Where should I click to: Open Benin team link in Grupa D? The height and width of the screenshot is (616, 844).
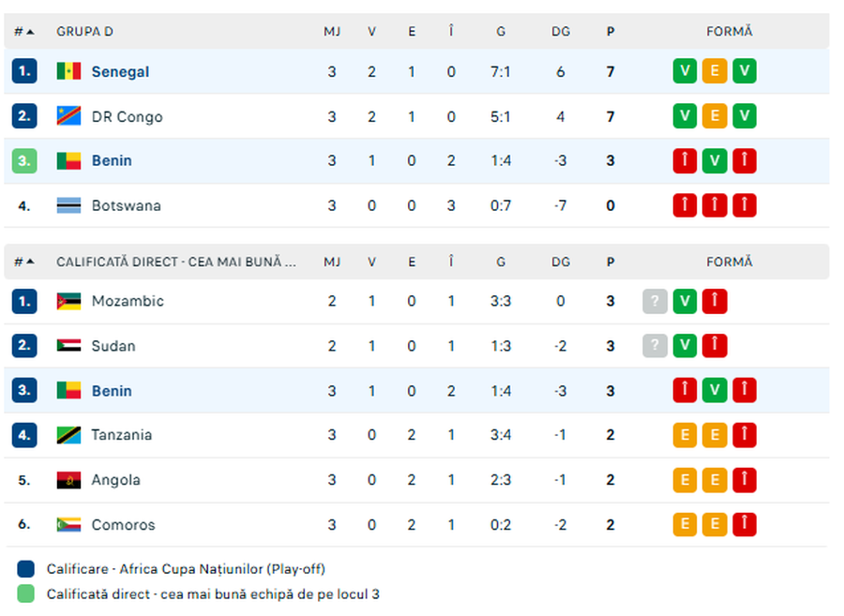coord(112,160)
